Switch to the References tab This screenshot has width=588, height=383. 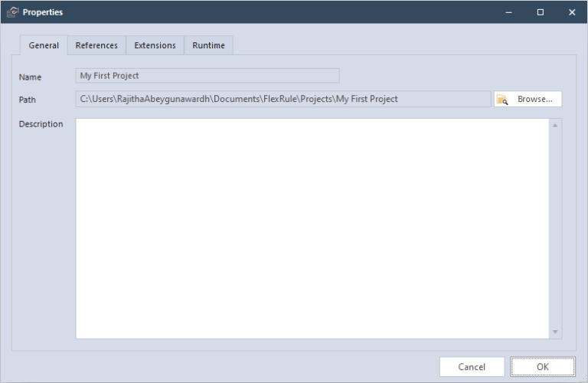pos(96,45)
